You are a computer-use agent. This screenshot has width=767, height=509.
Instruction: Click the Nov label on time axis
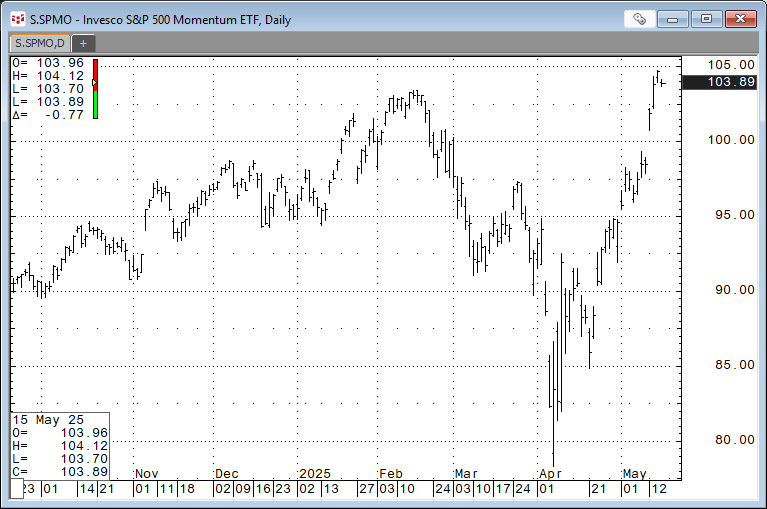[147, 473]
